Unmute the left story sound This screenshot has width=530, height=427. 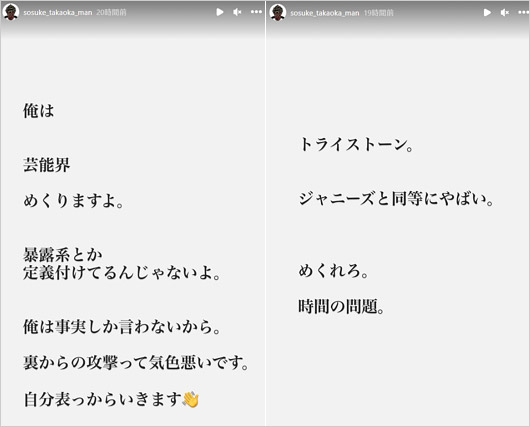[237, 12]
